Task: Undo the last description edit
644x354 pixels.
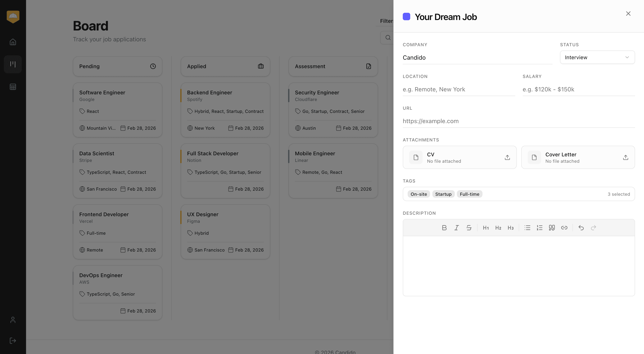Action: click(x=581, y=228)
